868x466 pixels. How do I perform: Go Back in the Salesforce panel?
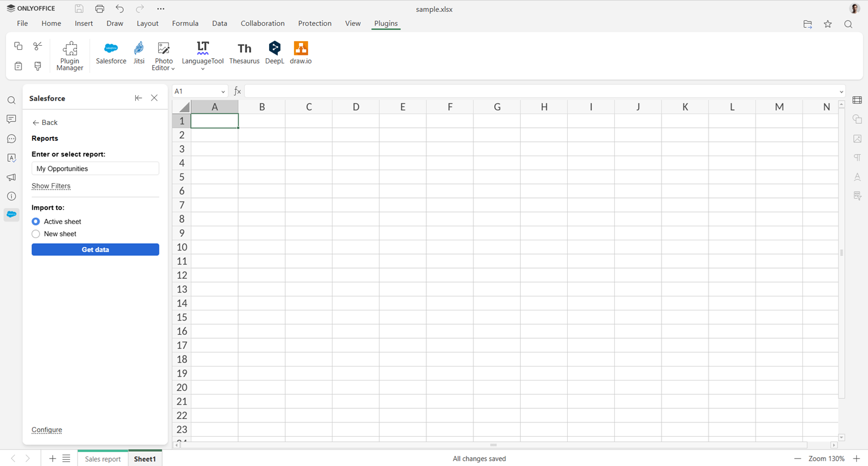[x=45, y=122]
